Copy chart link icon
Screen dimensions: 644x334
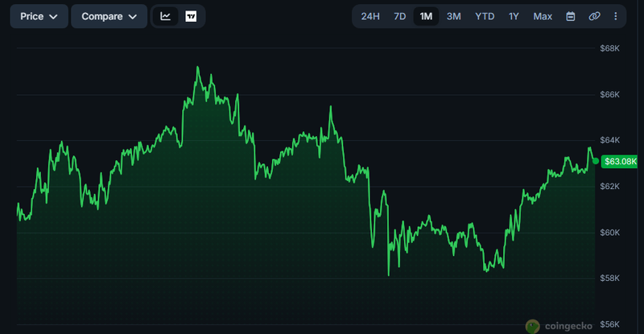pyautogui.click(x=594, y=16)
